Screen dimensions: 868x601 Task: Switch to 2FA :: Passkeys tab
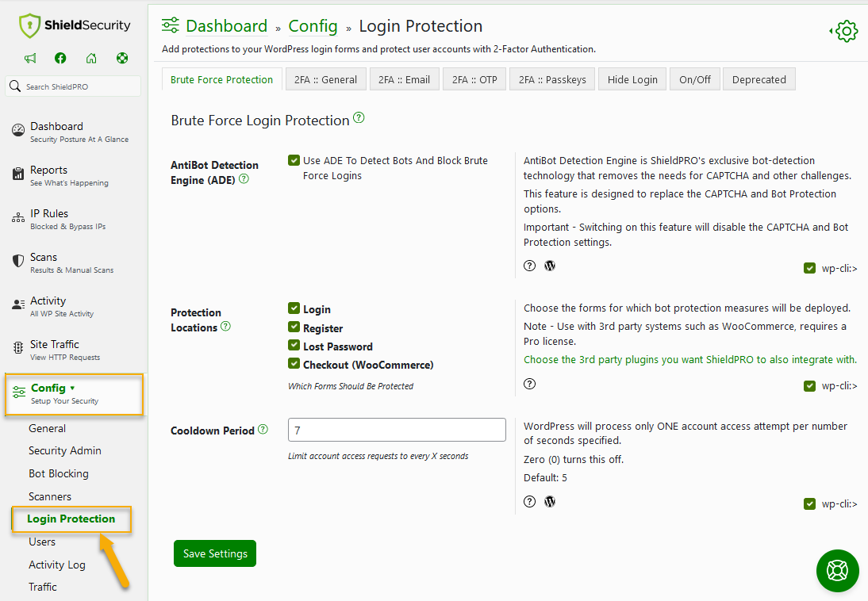tap(552, 80)
